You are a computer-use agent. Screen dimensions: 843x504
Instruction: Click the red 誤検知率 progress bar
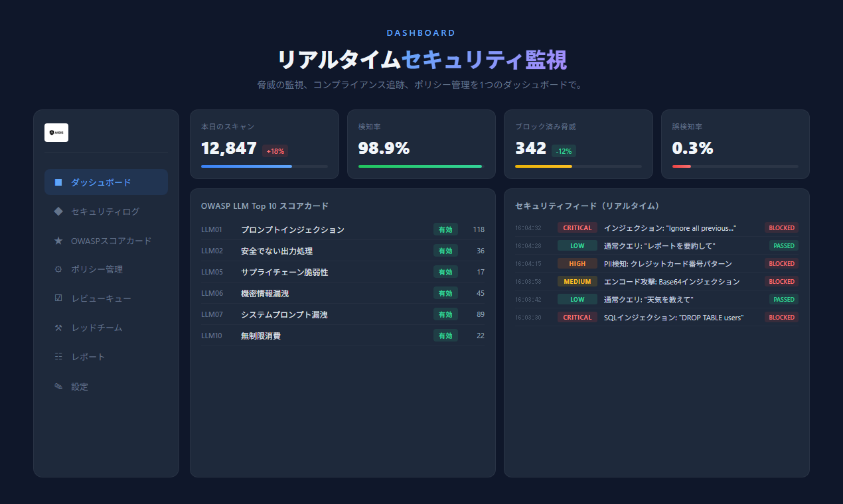click(682, 166)
